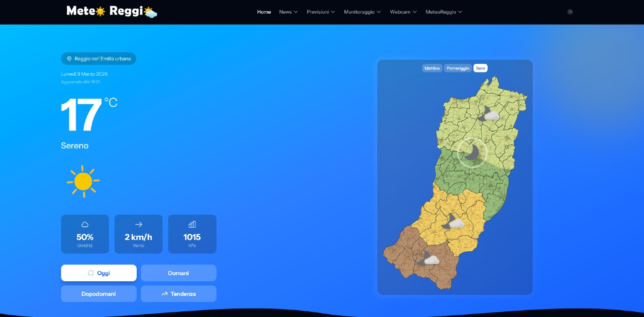Click the cloudy night icon on brown region

coord(427,259)
